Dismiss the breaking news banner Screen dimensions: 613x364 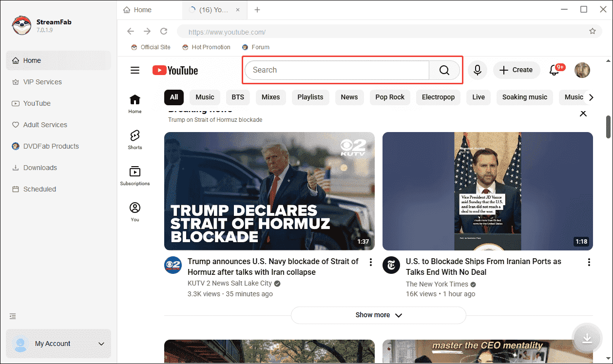coord(583,114)
